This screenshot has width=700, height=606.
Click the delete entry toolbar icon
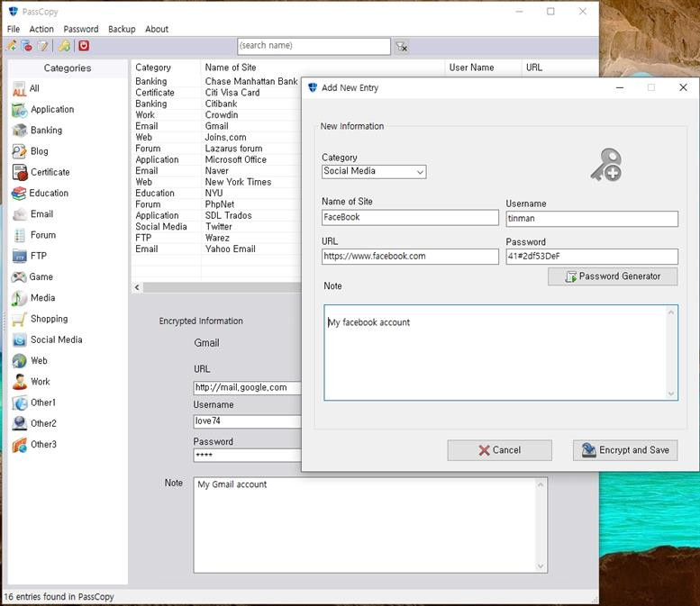pos(26,46)
